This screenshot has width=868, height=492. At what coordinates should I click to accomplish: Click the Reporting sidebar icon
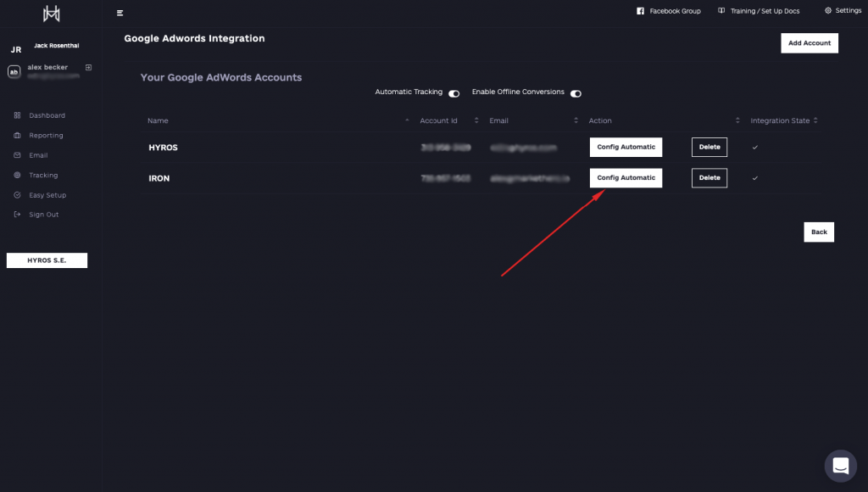tap(17, 135)
